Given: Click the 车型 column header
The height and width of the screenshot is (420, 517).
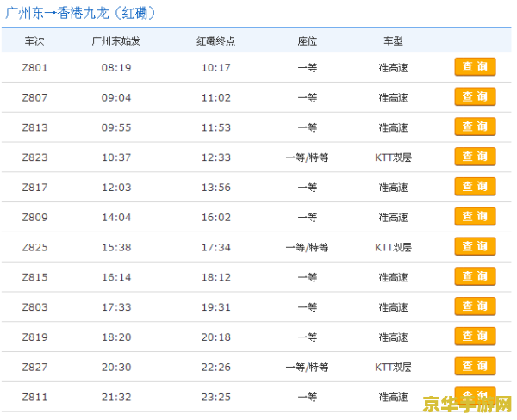Looking at the screenshot, I should pos(393,41).
